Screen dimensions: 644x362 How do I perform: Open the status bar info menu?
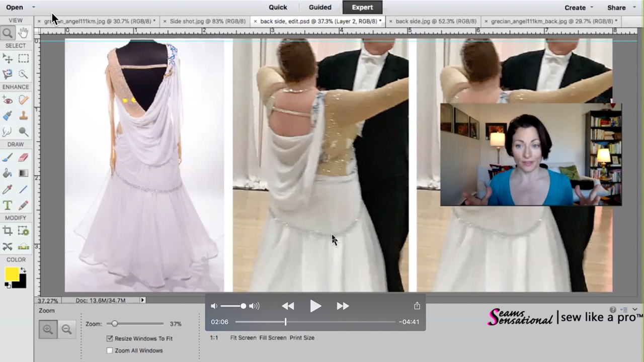pyautogui.click(x=142, y=300)
